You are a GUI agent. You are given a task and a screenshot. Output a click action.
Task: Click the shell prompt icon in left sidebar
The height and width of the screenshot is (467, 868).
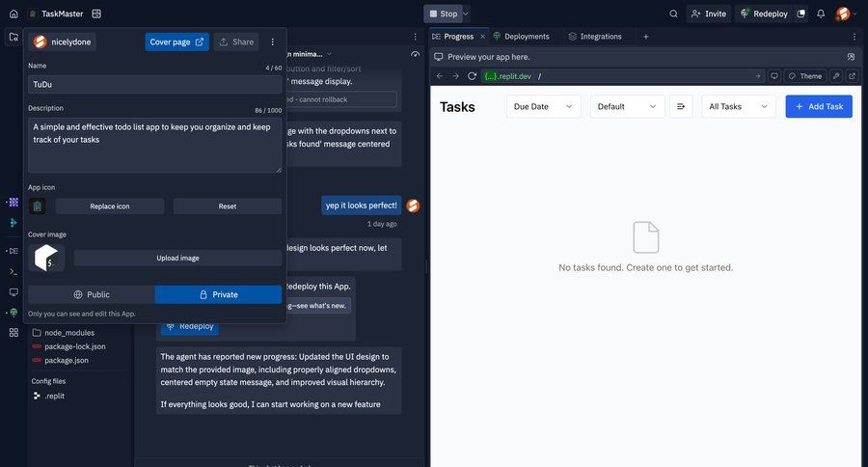coord(14,271)
